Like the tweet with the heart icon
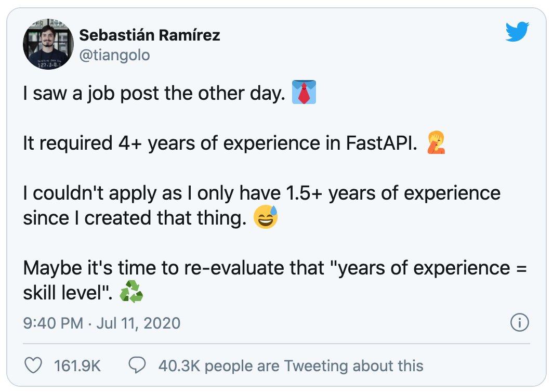 coord(34,365)
